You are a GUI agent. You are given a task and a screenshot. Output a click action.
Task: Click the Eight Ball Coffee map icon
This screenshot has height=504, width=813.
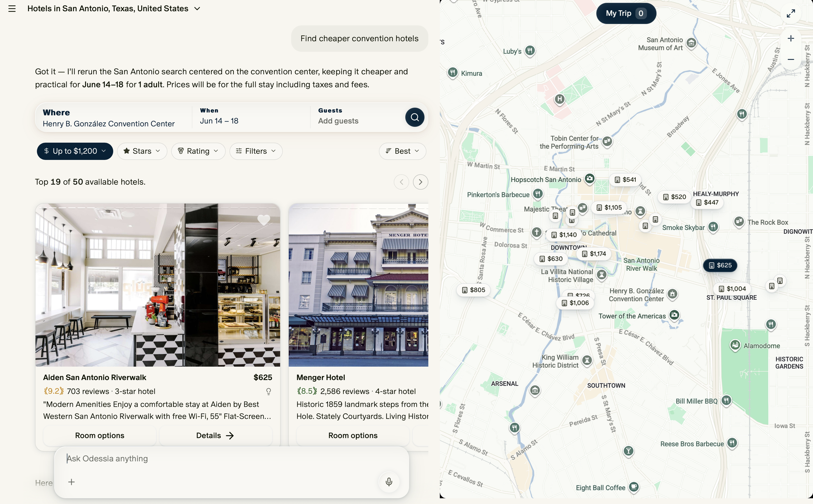pos(634,487)
